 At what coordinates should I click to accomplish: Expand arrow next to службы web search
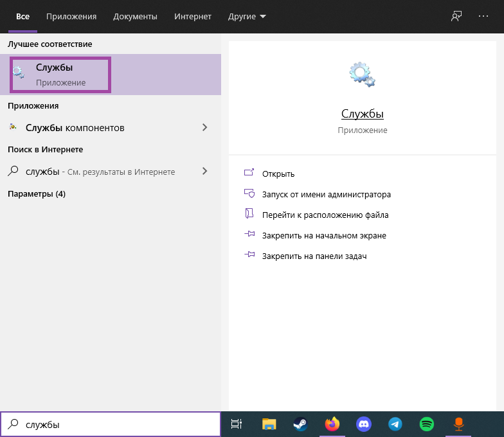pos(204,171)
